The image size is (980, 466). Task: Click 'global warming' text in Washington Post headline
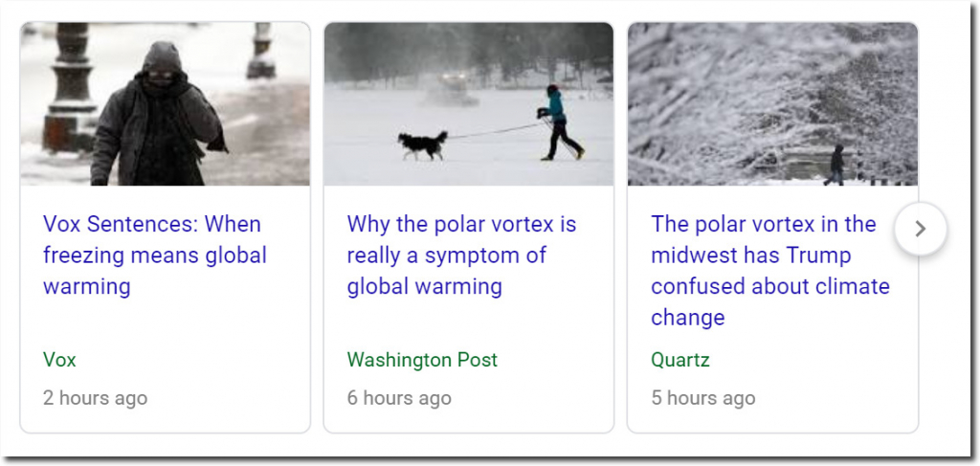424,287
